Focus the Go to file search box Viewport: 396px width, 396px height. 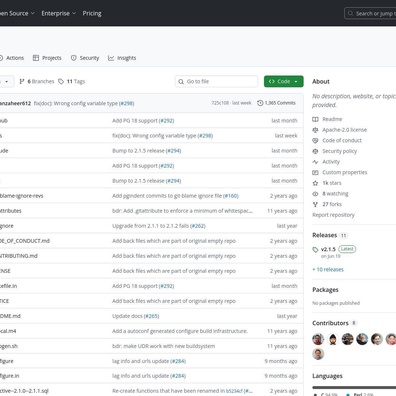tap(216, 81)
